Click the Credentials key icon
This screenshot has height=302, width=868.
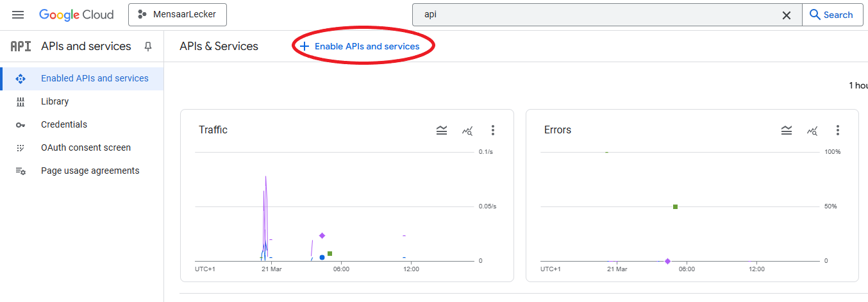21,125
